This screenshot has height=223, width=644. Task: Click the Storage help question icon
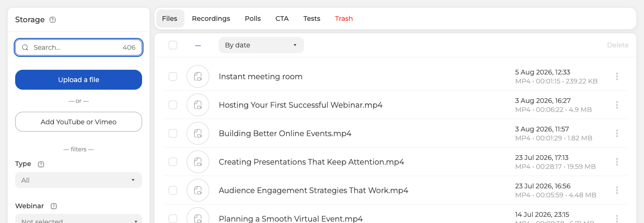[x=53, y=20]
